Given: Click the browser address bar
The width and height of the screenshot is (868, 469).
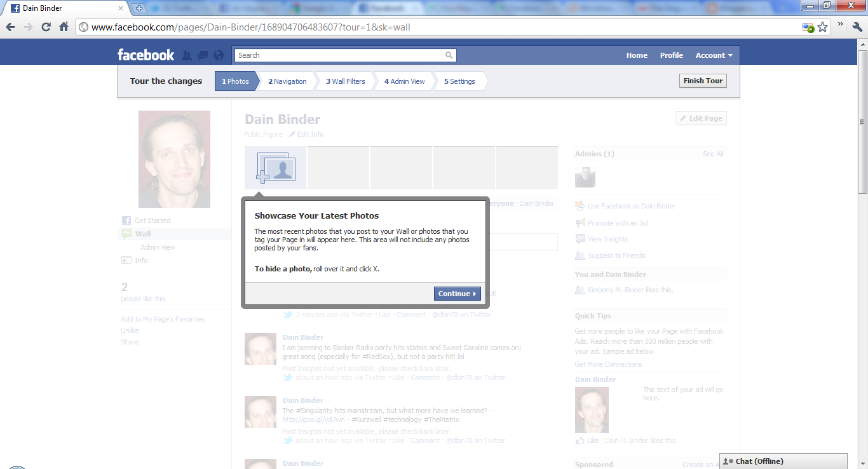Looking at the screenshot, I should [438, 27].
